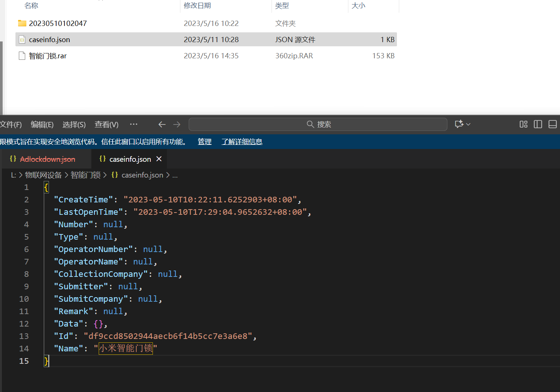This screenshot has width=560, height=392.
Task: Click the 智能门锁.rar file icon
Action: (x=22, y=56)
